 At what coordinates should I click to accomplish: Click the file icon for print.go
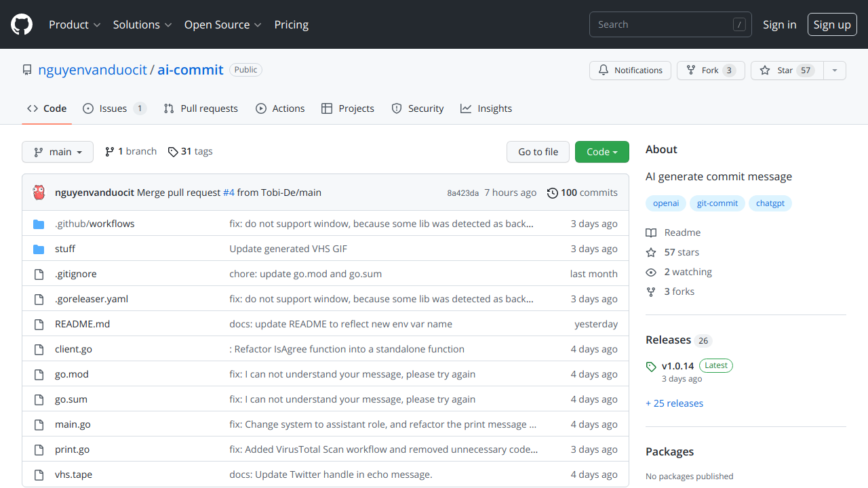click(39, 449)
